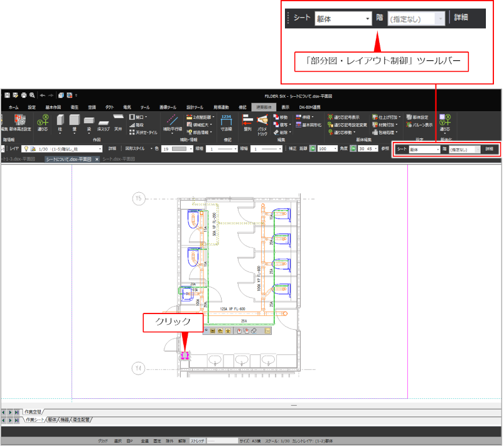
Task: Select the 壁 (wall) drawing tool
Action: [74, 121]
